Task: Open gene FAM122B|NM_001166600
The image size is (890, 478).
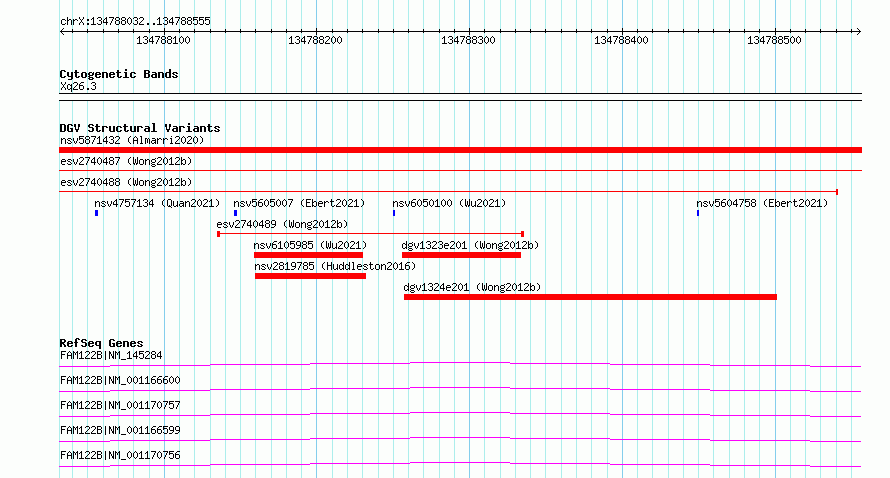Action: click(120, 380)
